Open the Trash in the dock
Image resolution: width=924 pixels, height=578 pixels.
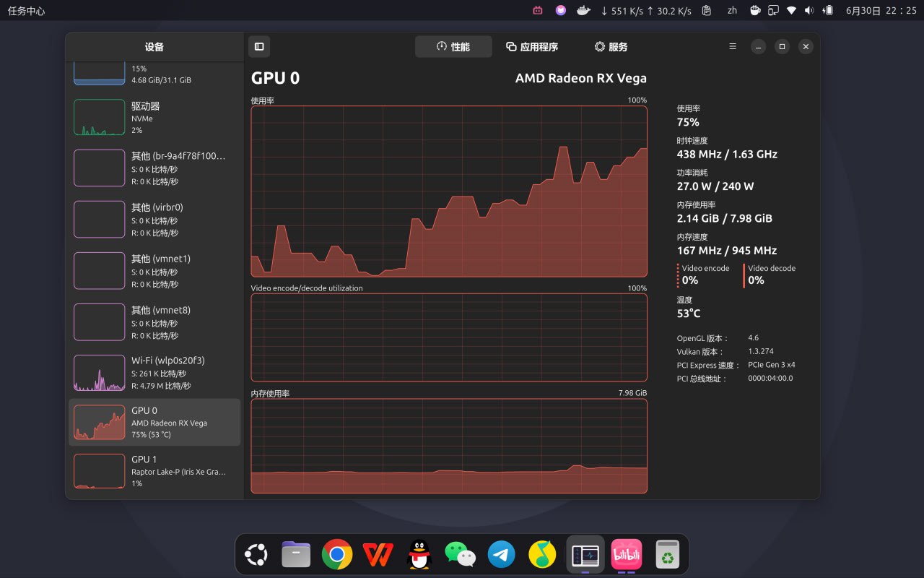[x=668, y=555]
